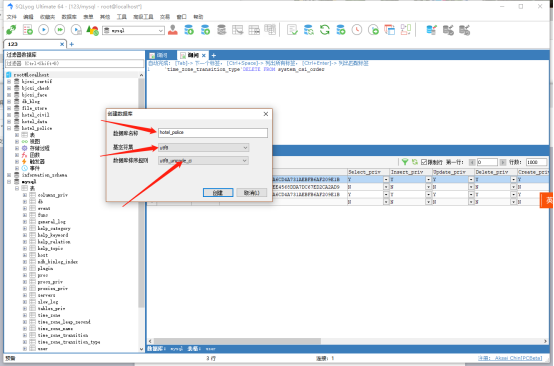Open Insert_priv dropdown in first result row

click(x=428, y=179)
